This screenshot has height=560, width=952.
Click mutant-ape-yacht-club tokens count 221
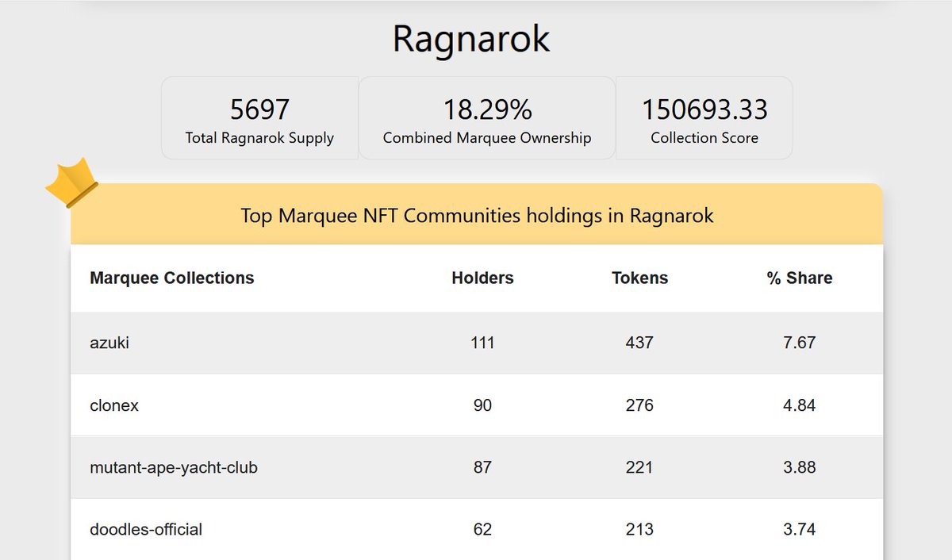(x=639, y=467)
